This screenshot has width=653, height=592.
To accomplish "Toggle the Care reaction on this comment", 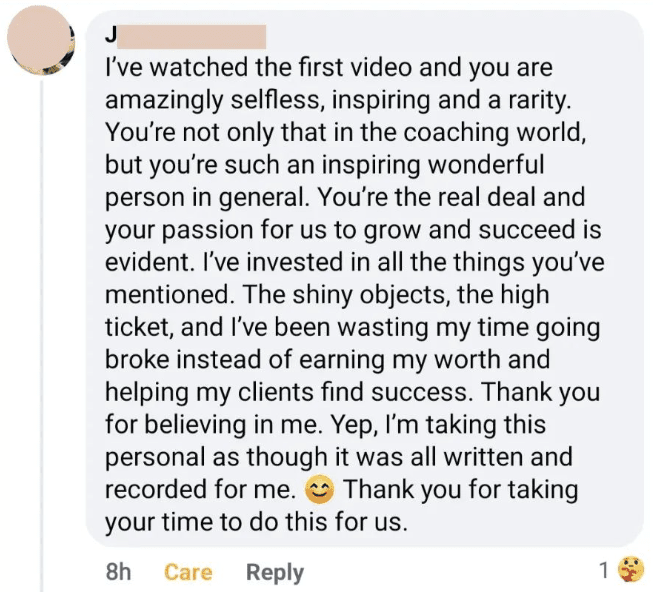I will [188, 572].
